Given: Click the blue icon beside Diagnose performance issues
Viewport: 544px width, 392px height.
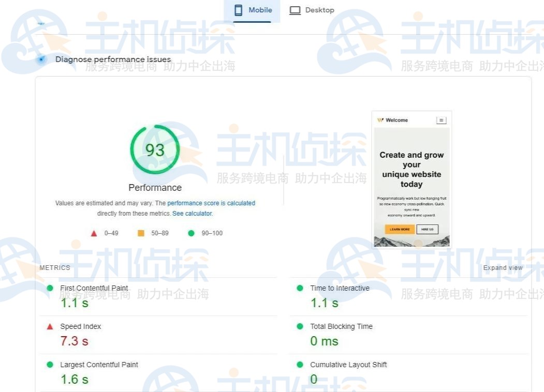Looking at the screenshot, I should [x=41, y=59].
